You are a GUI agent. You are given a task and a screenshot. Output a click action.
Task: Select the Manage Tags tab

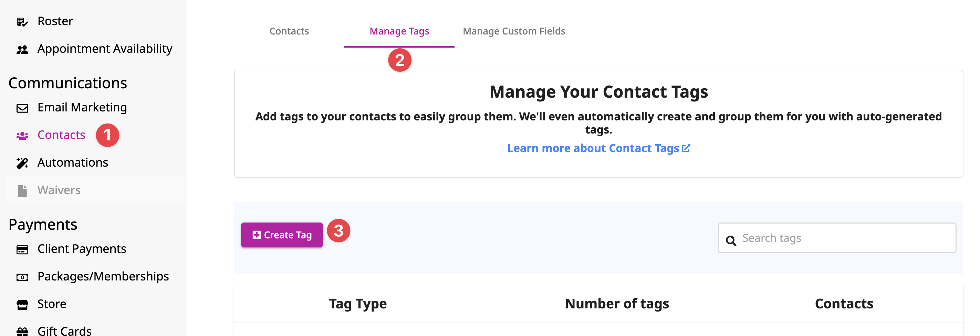(x=399, y=31)
